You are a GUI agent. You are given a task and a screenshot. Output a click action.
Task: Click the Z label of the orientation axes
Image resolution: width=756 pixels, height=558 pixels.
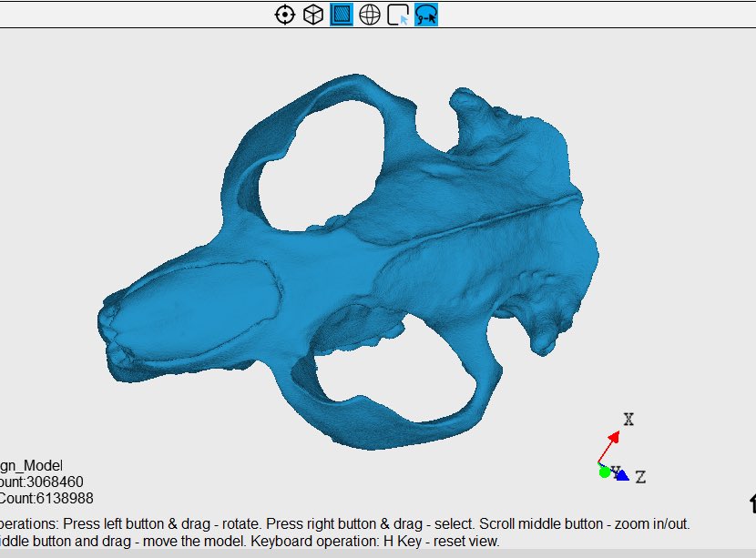640,474
